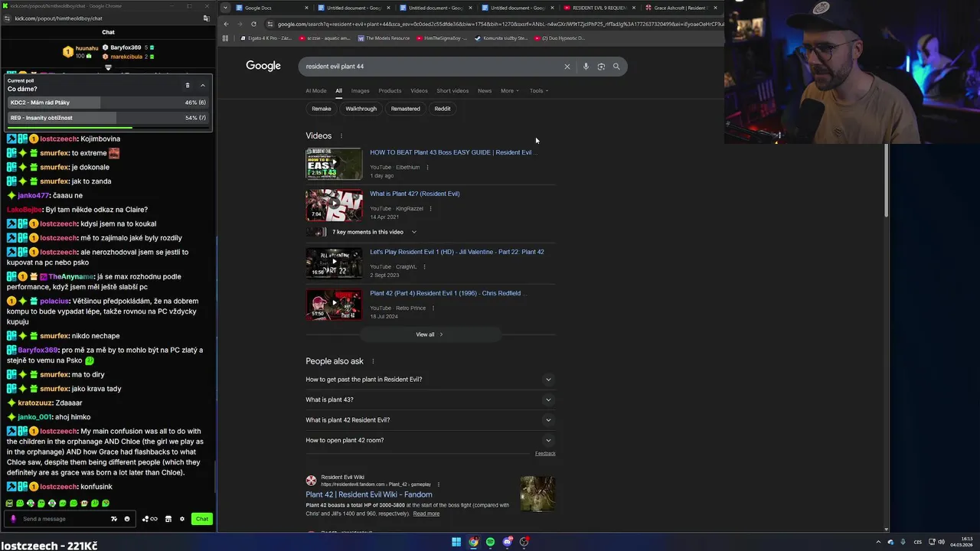Viewport: 980px width, 551px height.
Task: Start voice search with microphone icon
Action: coord(586,67)
